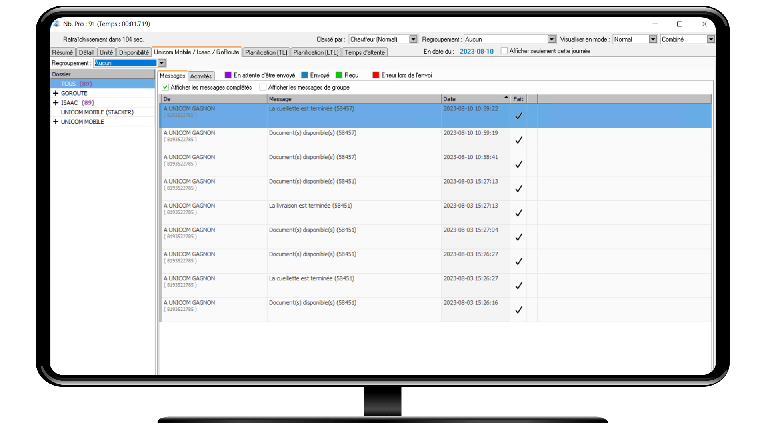Open the Regroupement dropdown above the Dossier list
This screenshot has width=768, height=432.
pos(162,63)
